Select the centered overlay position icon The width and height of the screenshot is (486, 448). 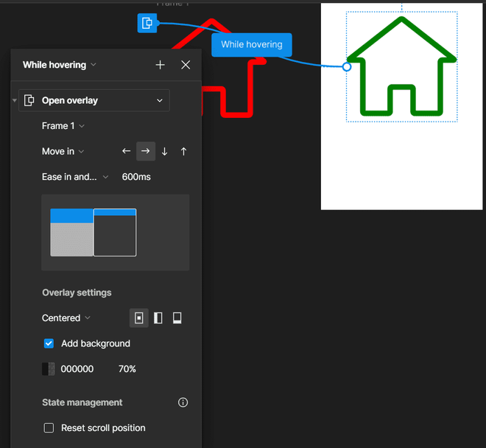pyautogui.click(x=139, y=318)
